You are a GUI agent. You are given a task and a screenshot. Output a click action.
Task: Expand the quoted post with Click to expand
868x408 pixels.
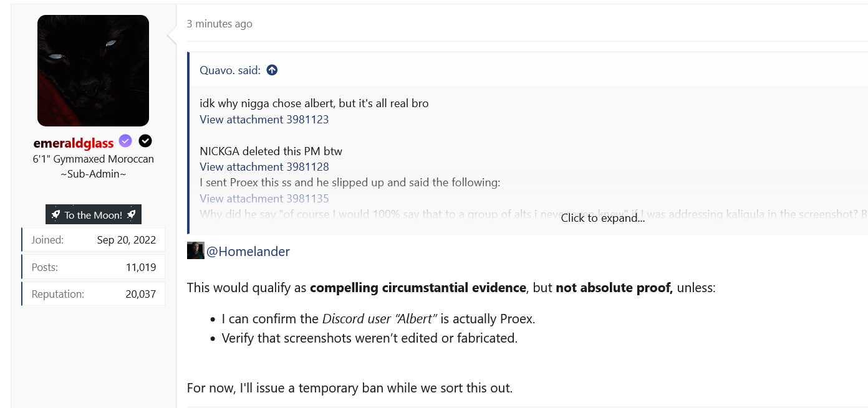coord(603,218)
